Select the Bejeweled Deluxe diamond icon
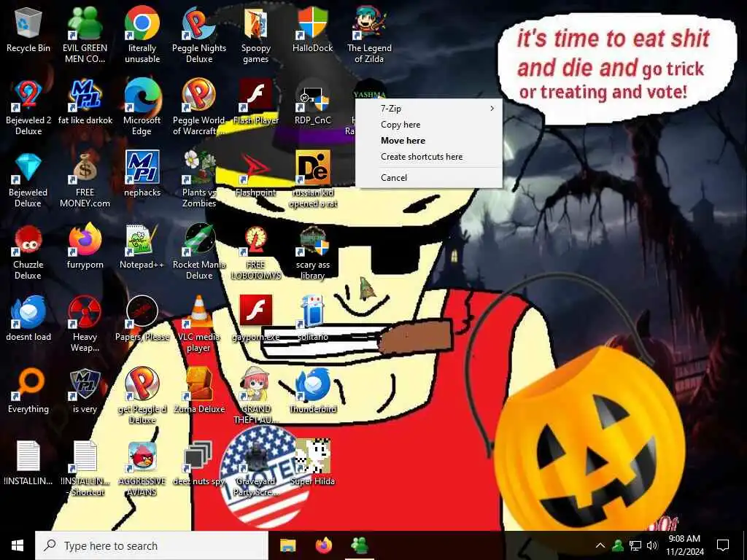The image size is (747, 560). pyautogui.click(x=28, y=168)
